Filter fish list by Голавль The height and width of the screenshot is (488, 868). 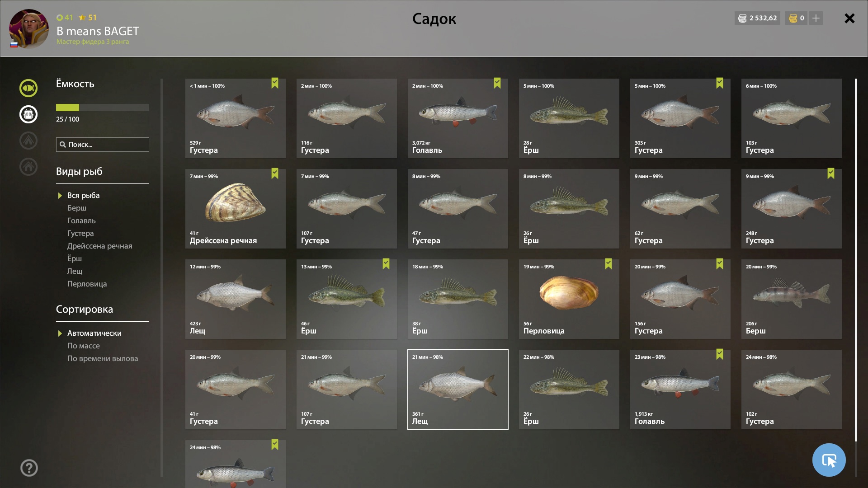[81, 221]
